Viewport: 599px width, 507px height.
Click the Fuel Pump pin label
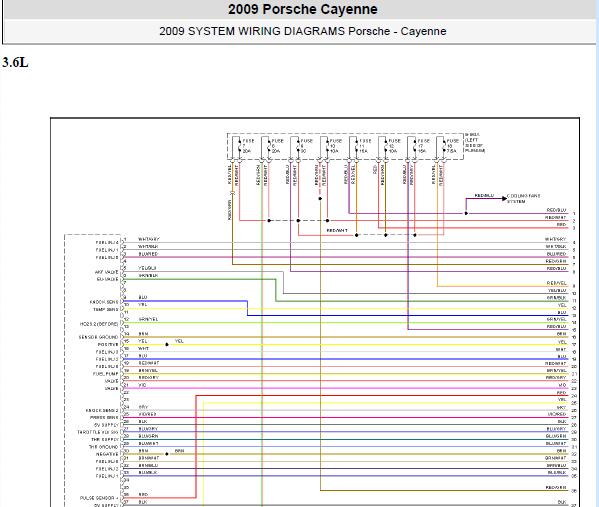tap(105, 374)
